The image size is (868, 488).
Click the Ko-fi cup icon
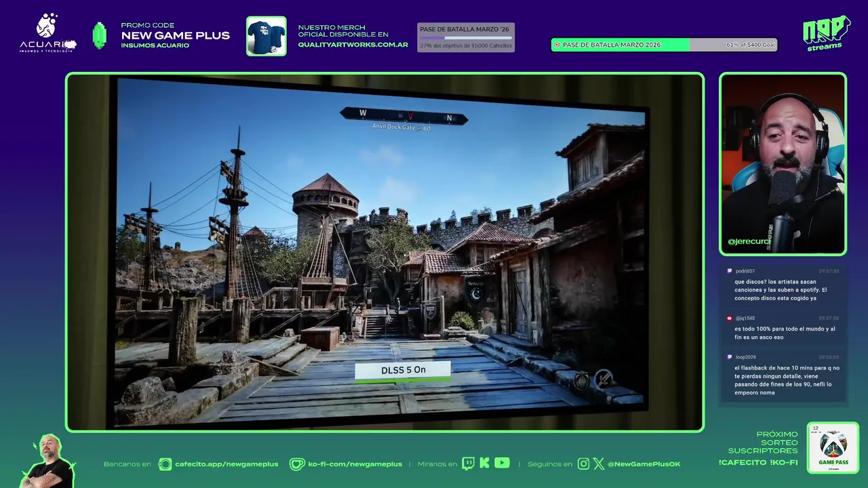coord(297,464)
